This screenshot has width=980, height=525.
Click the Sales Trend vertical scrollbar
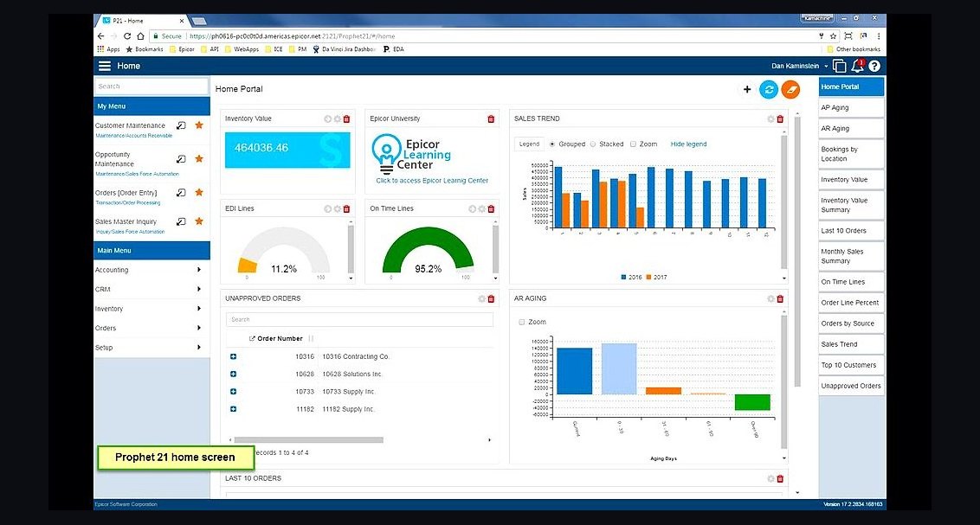[x=784, y=202]
